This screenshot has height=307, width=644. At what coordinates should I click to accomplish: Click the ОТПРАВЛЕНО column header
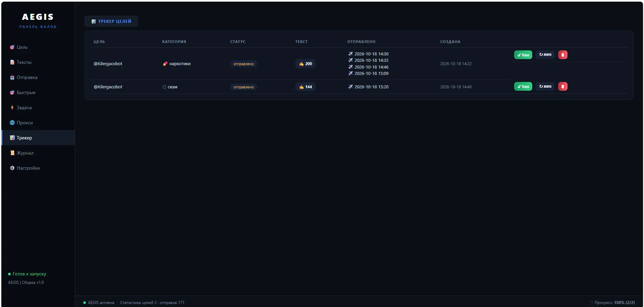pos(361,42)
